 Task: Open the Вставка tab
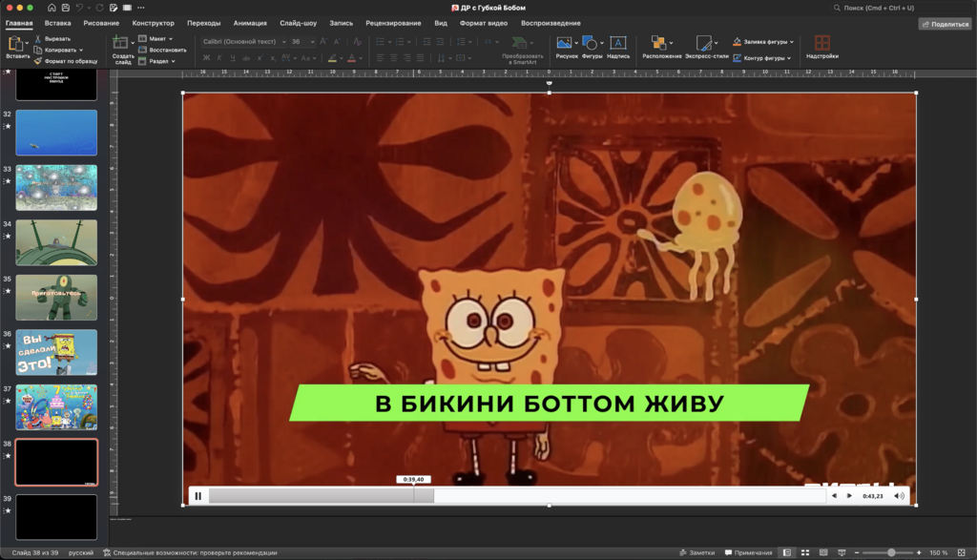(x=57, y=23)
